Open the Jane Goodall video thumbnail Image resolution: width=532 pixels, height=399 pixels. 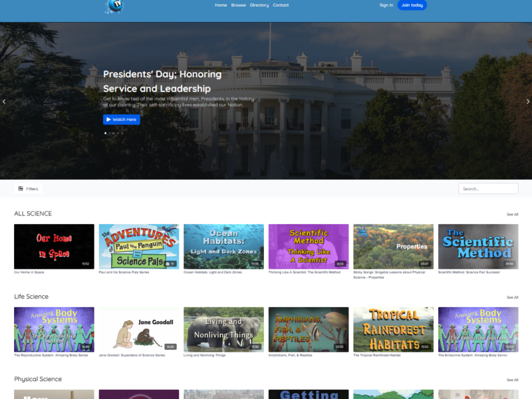pyautogui.click(x=139, y=329)
